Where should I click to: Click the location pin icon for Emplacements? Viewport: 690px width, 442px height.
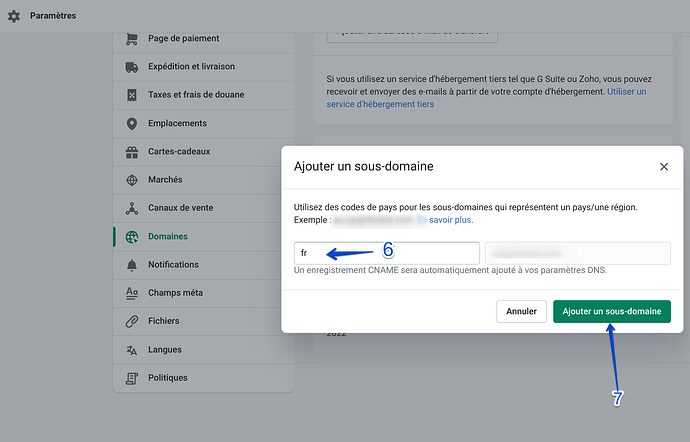click(132, 124)
